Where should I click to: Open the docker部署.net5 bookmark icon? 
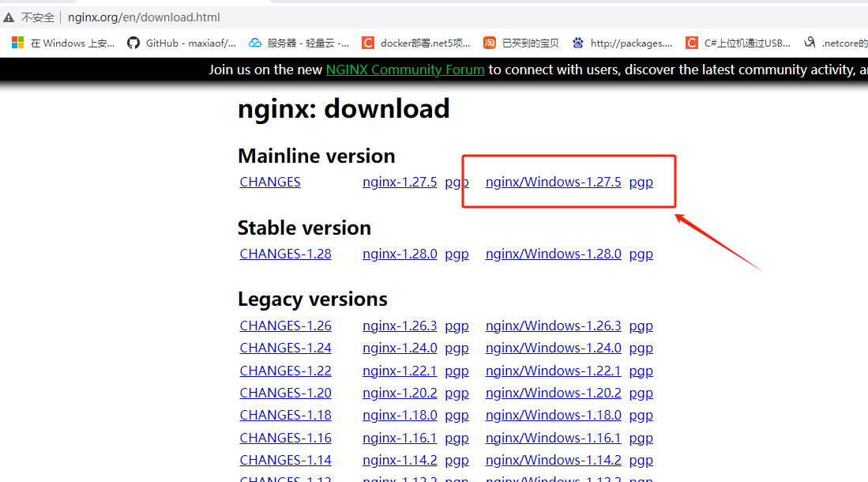pos(368,43)
